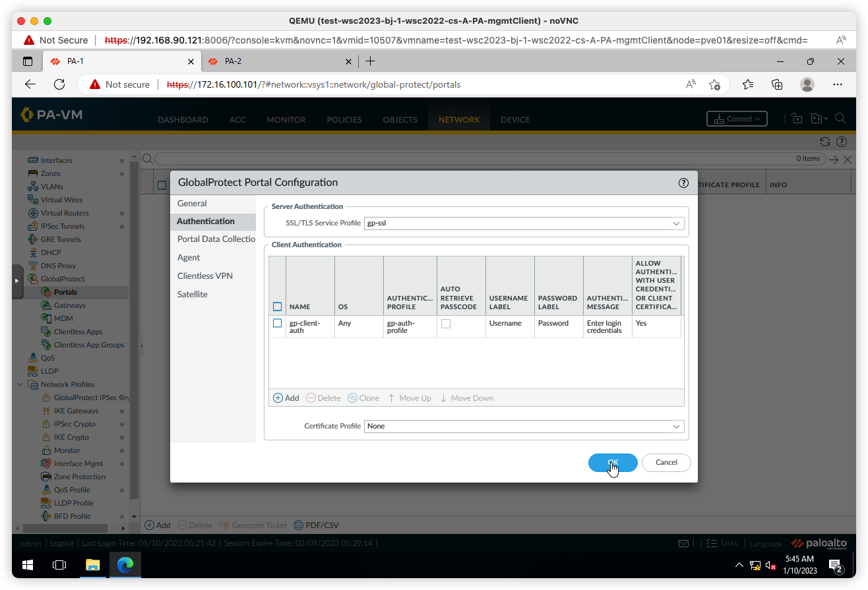Screen dimensions: 868x590
Task: Open File Explorer on taskbar
Action: [92, 565]
